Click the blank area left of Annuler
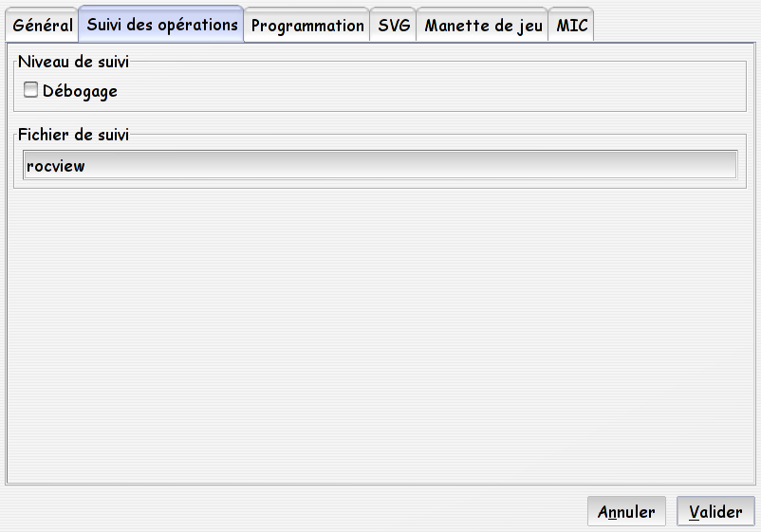The width and height of the screenshot is (761, 532). pos(291,511)
